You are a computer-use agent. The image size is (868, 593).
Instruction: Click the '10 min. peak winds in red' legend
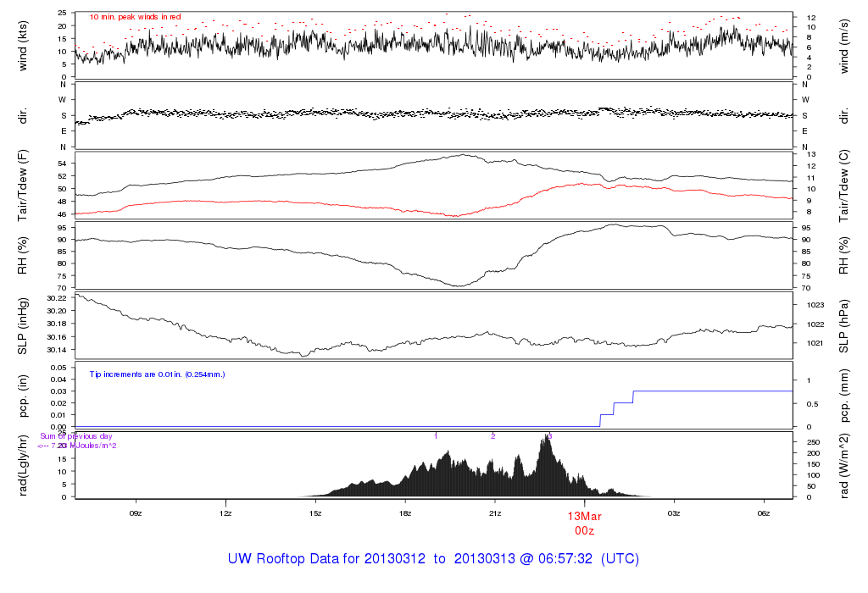[136, 17]
